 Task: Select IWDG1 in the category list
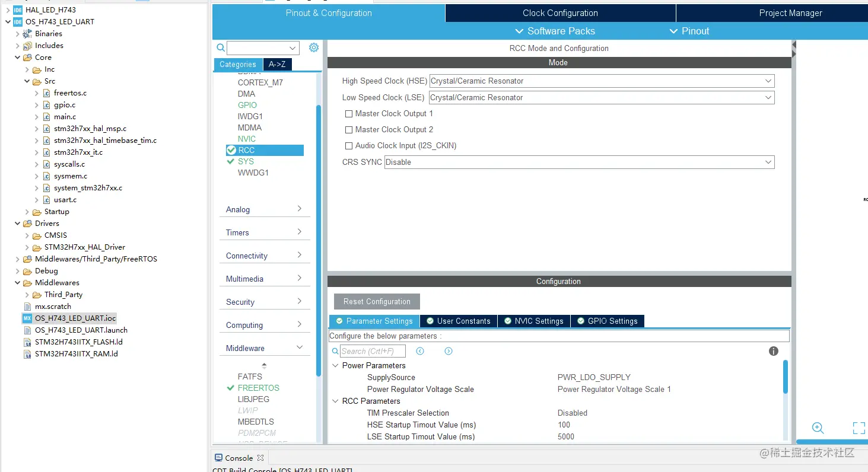point(250,116)
